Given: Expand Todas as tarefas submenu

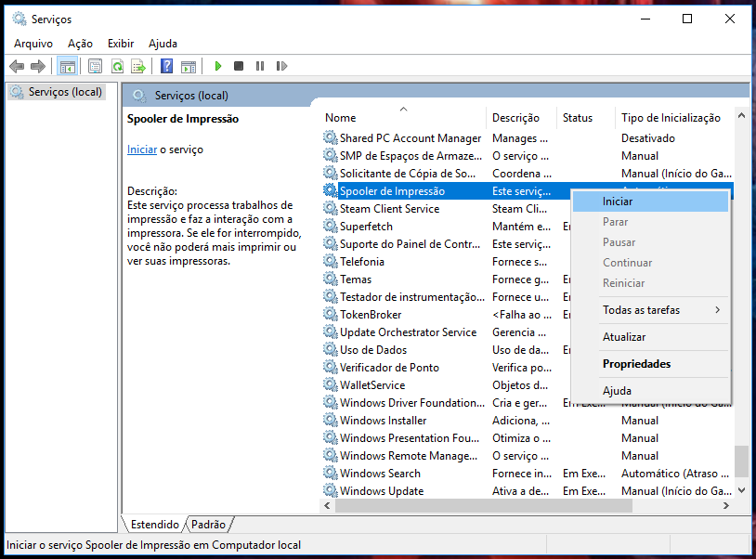Looking at the screenshot, I should (650, 310).
